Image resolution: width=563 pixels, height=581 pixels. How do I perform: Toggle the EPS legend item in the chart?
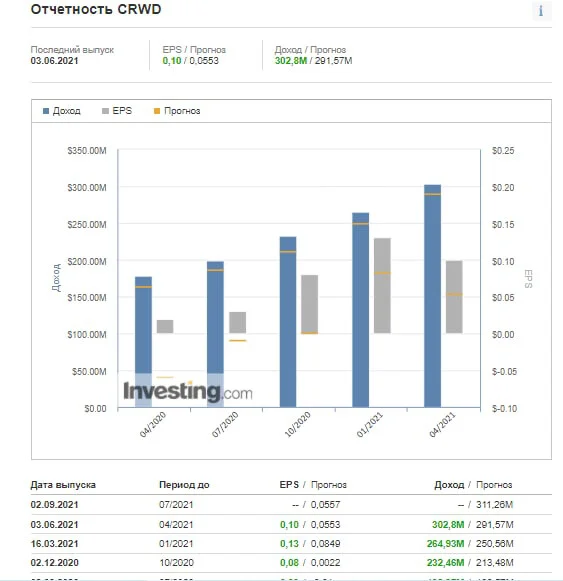(x=117, y=111)
